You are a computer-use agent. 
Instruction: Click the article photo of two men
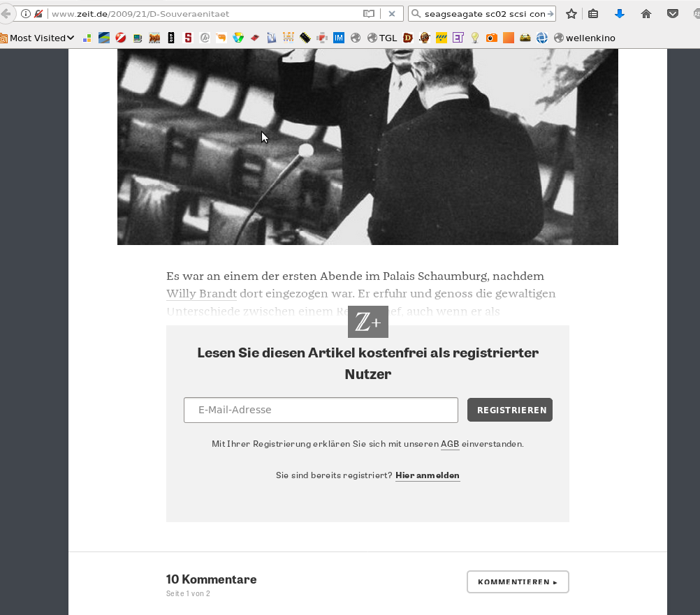tap(368, 147)
